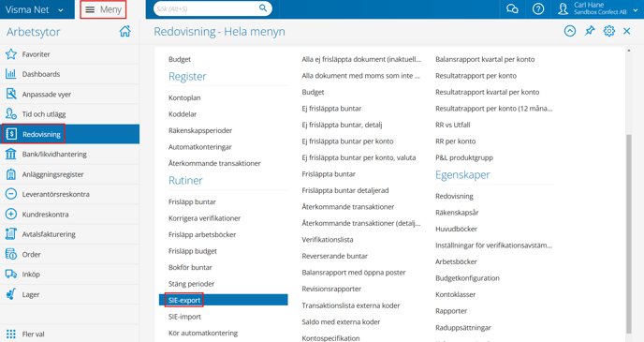
Task: Open Frisläpp arbetsböcker
Action: tap(202, 234)
